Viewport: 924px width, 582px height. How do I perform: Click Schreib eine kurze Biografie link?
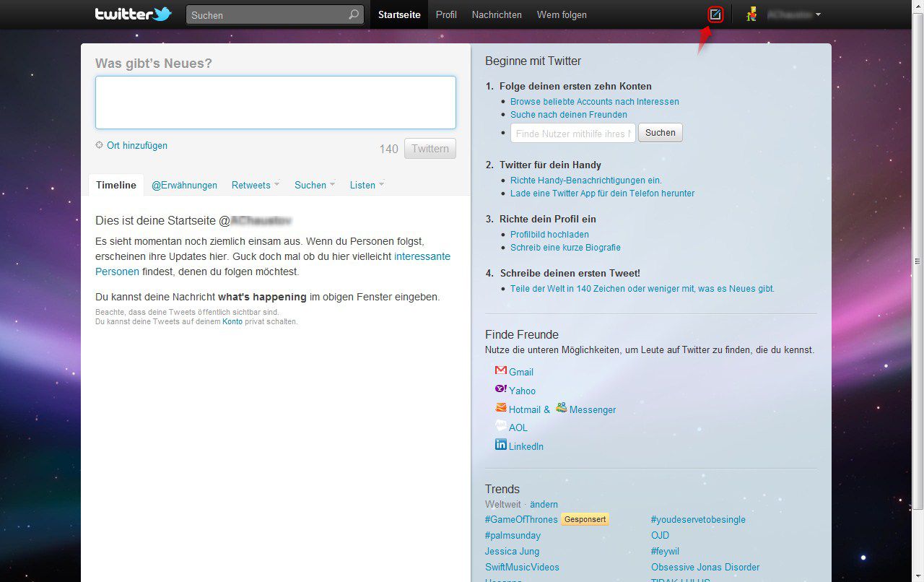565,248
